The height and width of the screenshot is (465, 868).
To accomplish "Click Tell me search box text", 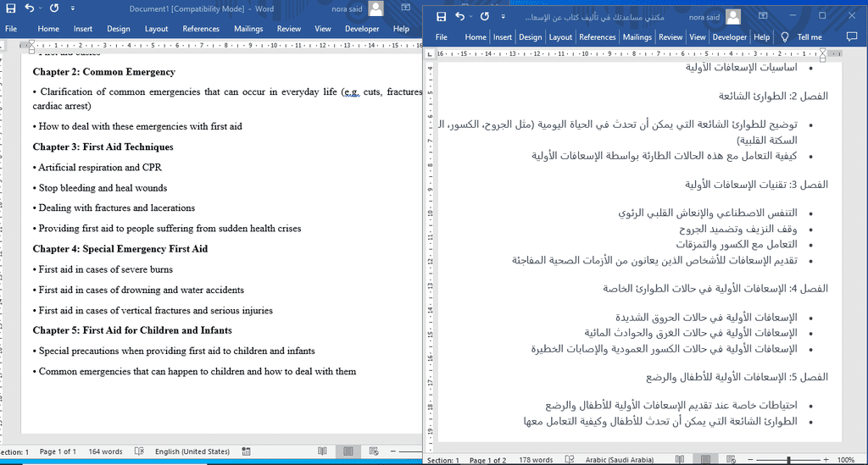I will click(x=810, y=37).
